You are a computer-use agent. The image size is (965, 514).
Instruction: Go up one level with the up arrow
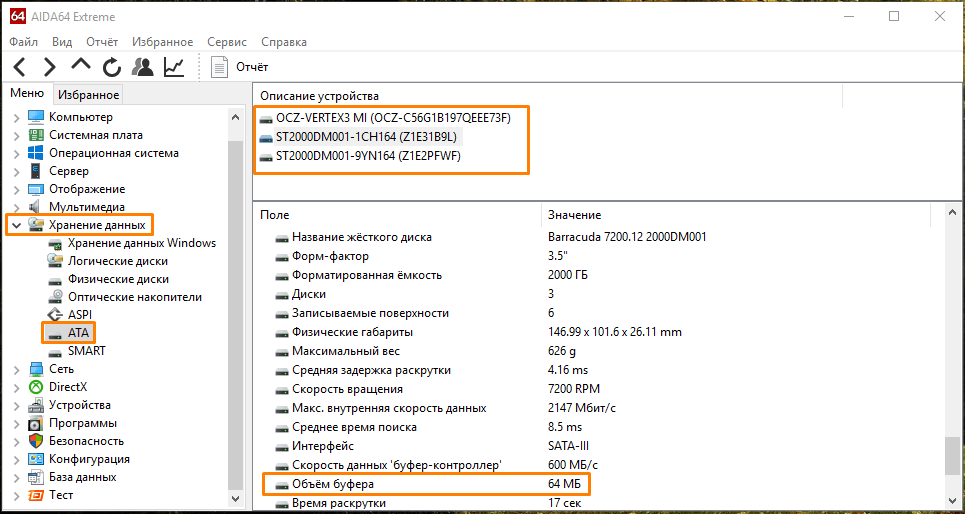coord(81,65)
